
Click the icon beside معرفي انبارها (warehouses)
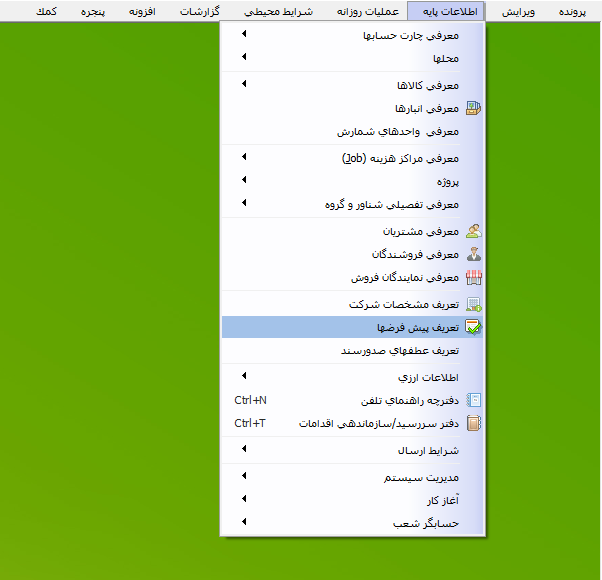[473, 108]
